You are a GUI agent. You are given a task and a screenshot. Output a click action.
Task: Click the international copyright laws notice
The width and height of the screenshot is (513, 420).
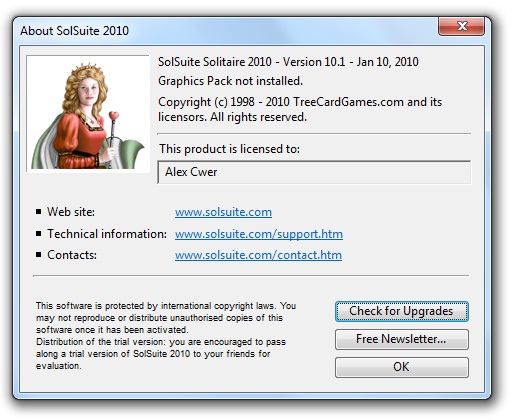(166, 336)
